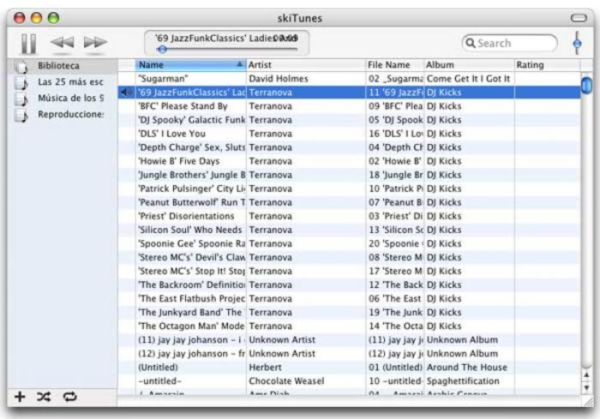The width and height of the screenshot is (600, 419).
Task: Click the Reproducciones playlist icon
Action: (x=21, y=115)
